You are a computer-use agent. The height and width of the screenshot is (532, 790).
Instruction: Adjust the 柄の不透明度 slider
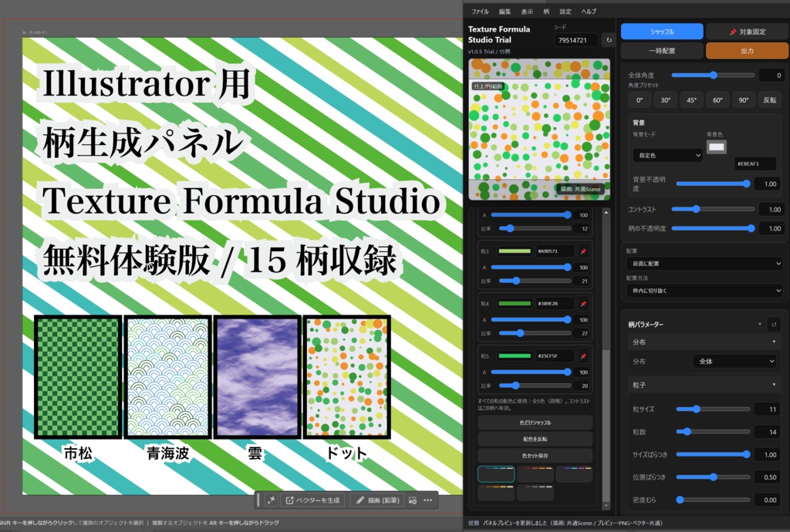point(713,228)
